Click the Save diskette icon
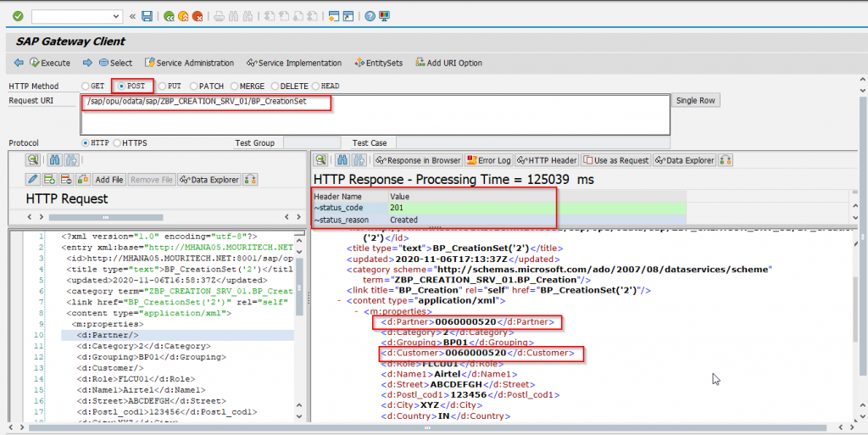 [x=147, y=16]
